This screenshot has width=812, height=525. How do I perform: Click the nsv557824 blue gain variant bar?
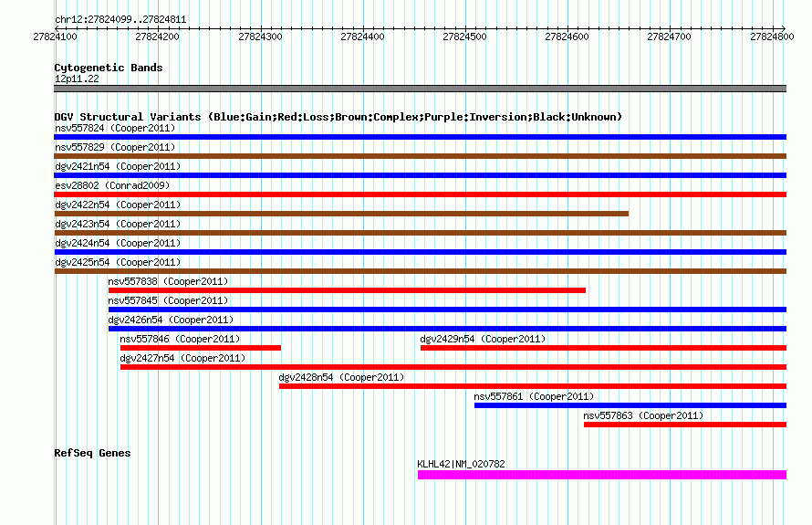[420, 137]
